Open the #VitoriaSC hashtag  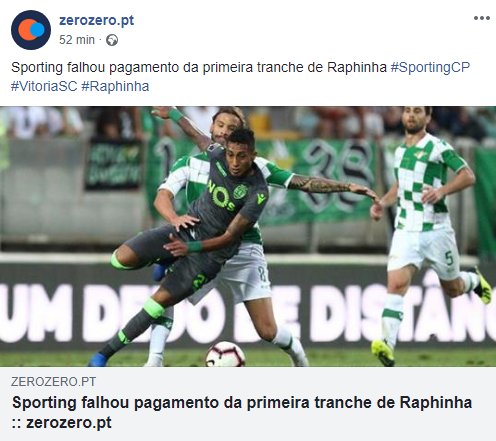coord(44,86)
